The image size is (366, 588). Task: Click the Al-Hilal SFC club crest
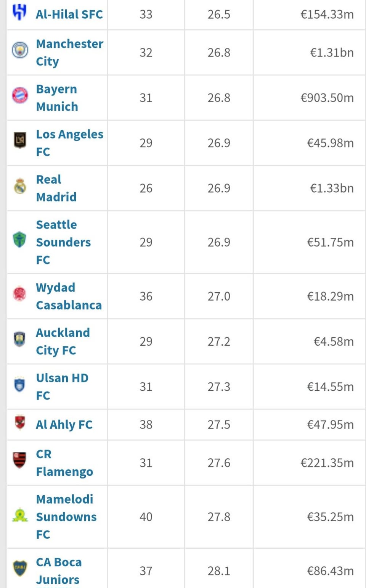point(19,12)
